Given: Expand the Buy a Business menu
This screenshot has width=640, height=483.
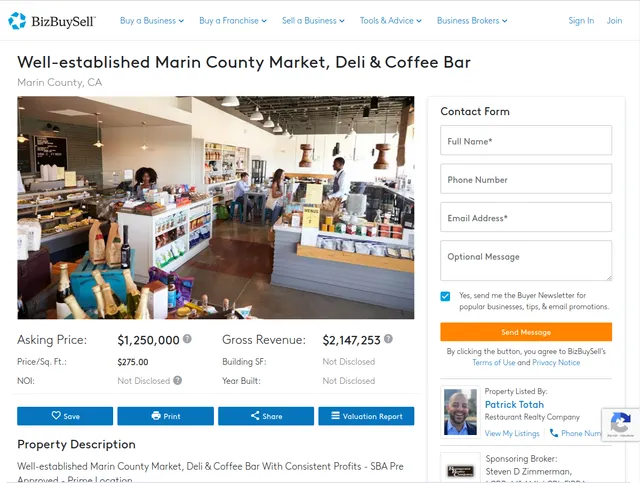Looking at the screenshot, I should pyautogui.click(x=152, y=20).
